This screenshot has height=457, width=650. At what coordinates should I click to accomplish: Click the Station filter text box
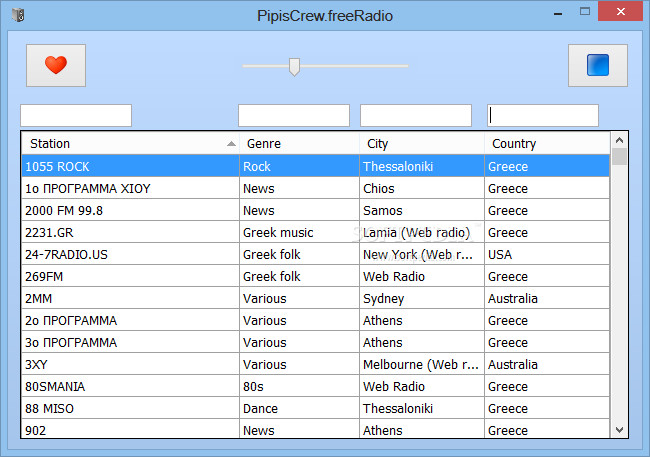[76, 115]
